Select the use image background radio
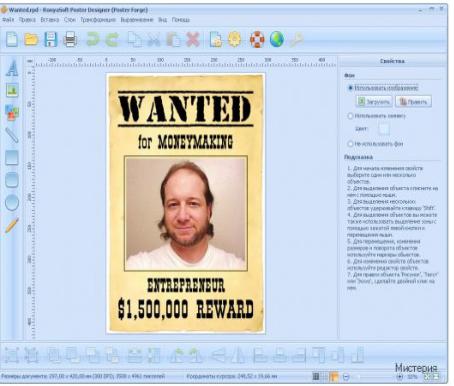 click(x=350, y=88)
